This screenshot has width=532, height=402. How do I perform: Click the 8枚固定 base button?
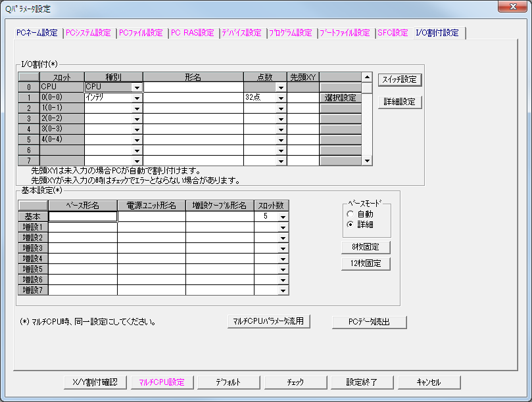[x=366, y=248]
